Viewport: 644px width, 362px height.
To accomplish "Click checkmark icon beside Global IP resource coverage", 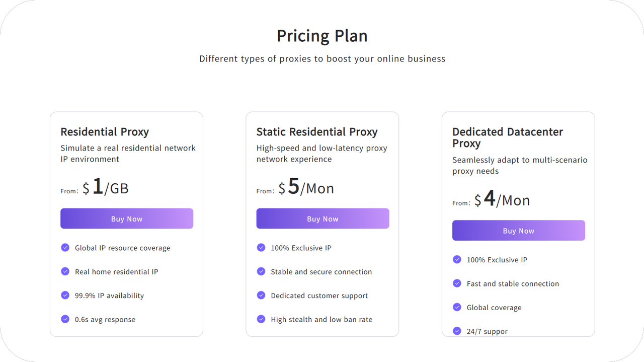I will pos(65,248).
